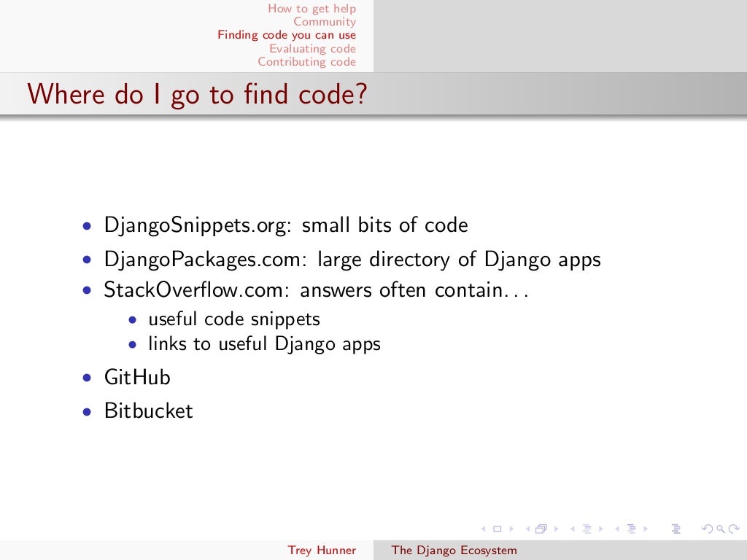
Task: Click the DjangoPackages.com bullet text
Action: 352,260
